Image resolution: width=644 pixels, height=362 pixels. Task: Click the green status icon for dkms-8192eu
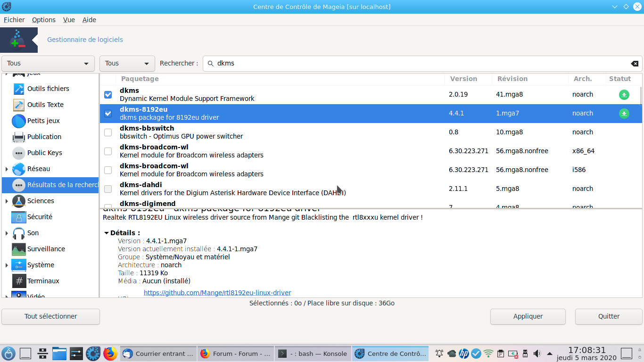[x=624, y=114]
